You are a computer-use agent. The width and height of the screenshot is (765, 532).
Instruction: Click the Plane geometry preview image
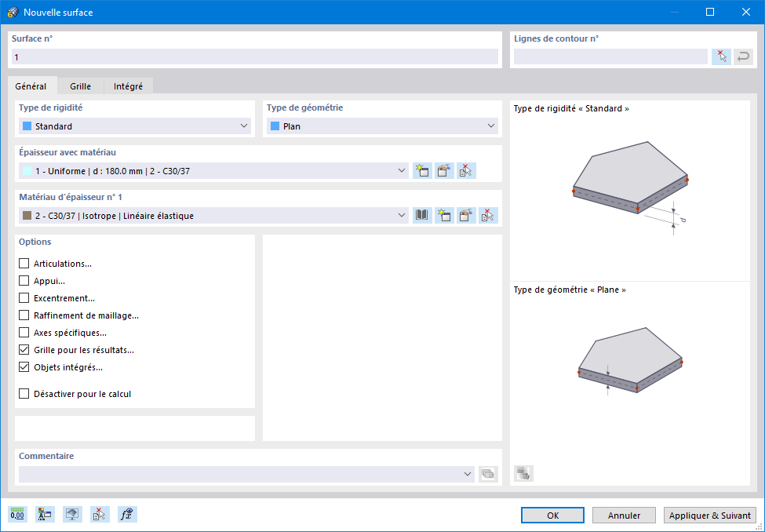(x=630, y=361)
